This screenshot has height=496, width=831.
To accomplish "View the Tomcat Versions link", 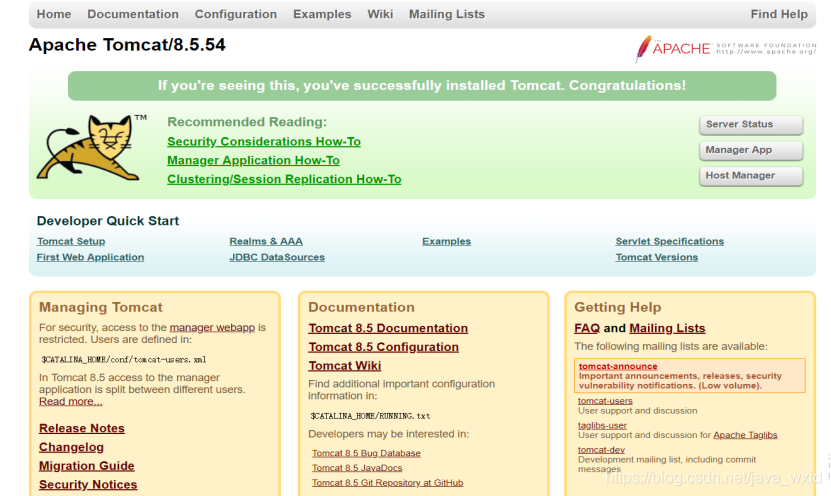I will pyautogui.click(x=657, y=257).
